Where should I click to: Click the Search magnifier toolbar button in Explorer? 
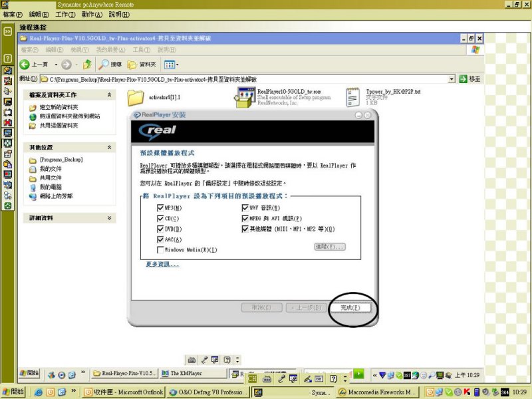click(110, 64)
